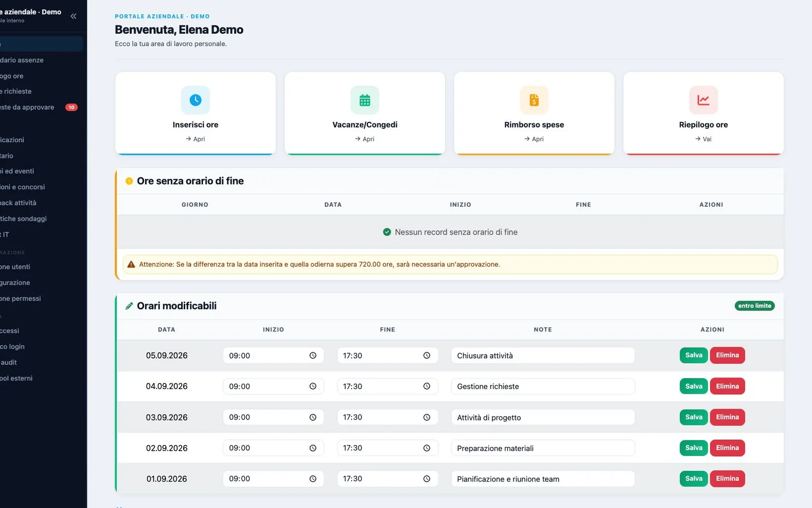This screenshot has height=508, width=812.
Task: Save the Attività di progetto row
Action: pyautogui.click(x=694, y=417)
